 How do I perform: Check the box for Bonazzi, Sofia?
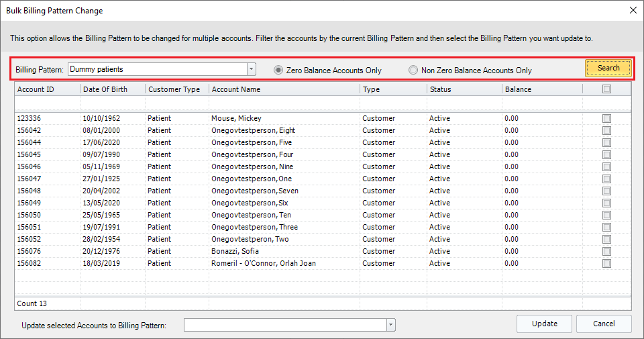coord(606,252)
